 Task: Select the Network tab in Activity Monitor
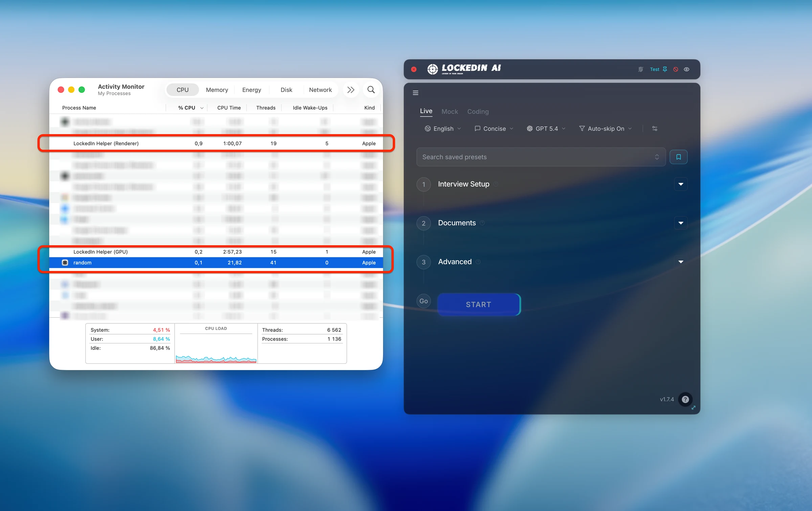coord(320,90)
